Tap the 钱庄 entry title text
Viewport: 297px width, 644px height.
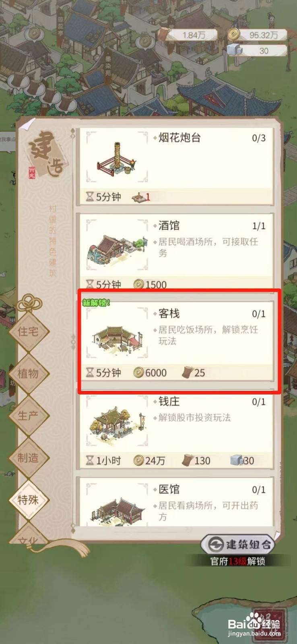point(169,401)
